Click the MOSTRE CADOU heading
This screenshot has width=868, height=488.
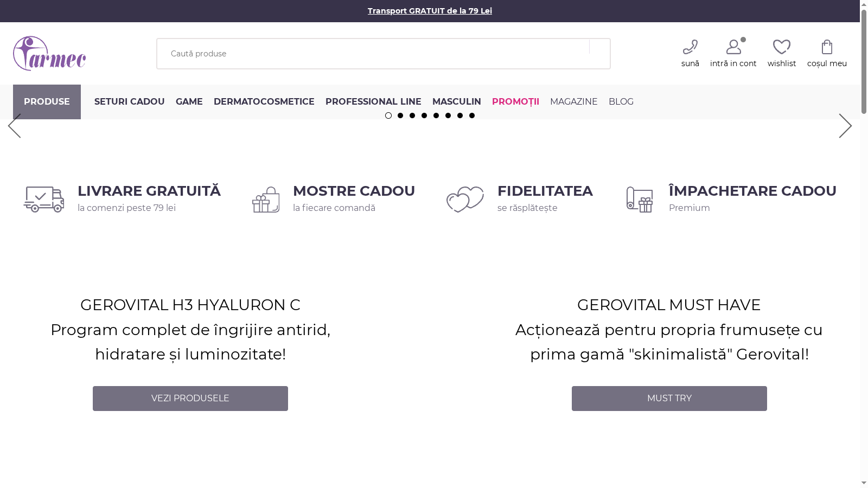pyautogui.click(x=354, y=191)
